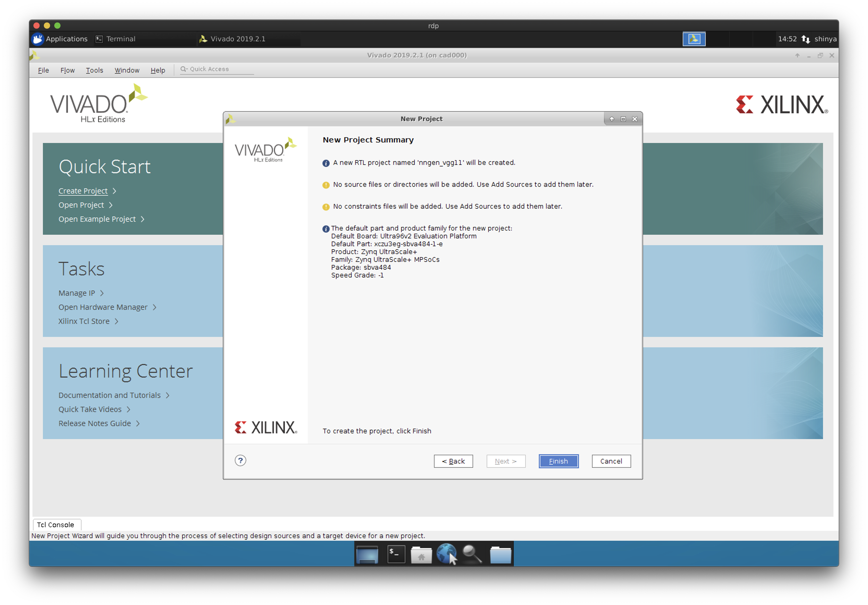Click the Back button
Viewport: 868px width, 605px height.
(453, 461)
